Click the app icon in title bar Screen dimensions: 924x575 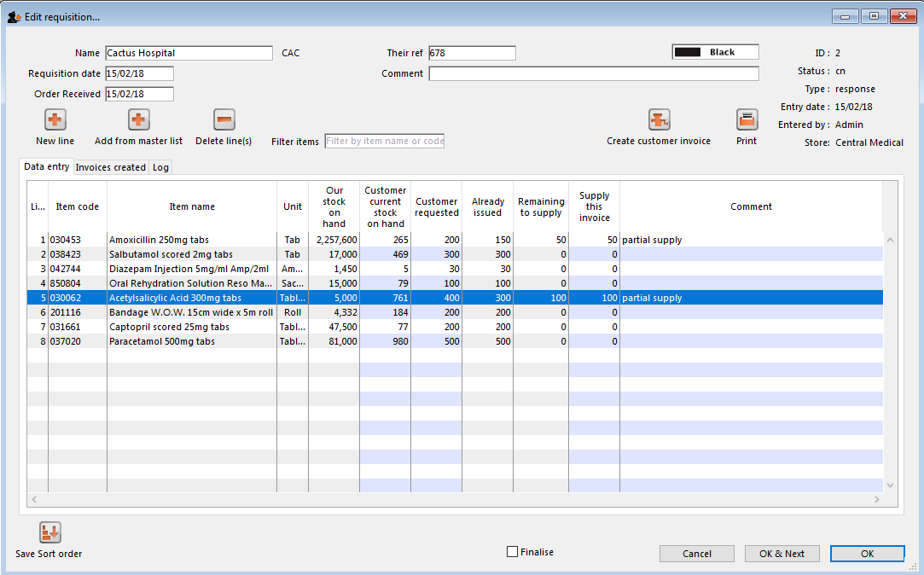[x=14, y=16]
